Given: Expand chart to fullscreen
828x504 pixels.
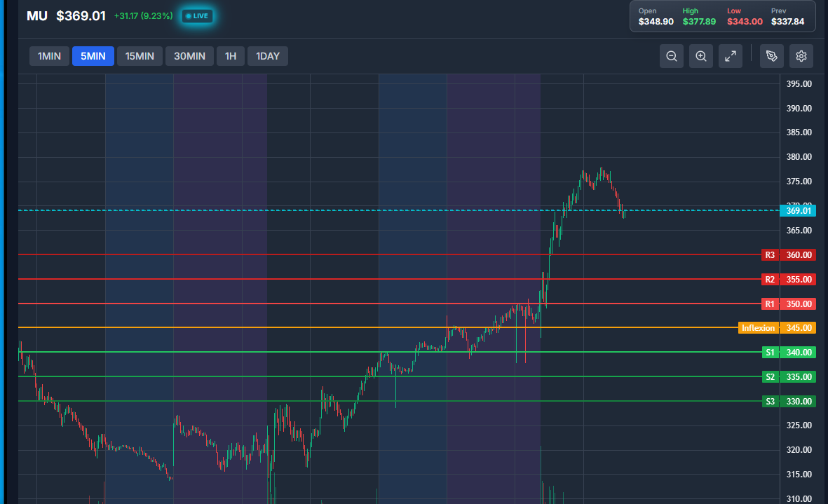Looking at the screenshot, I should click(x=731, y=56).
